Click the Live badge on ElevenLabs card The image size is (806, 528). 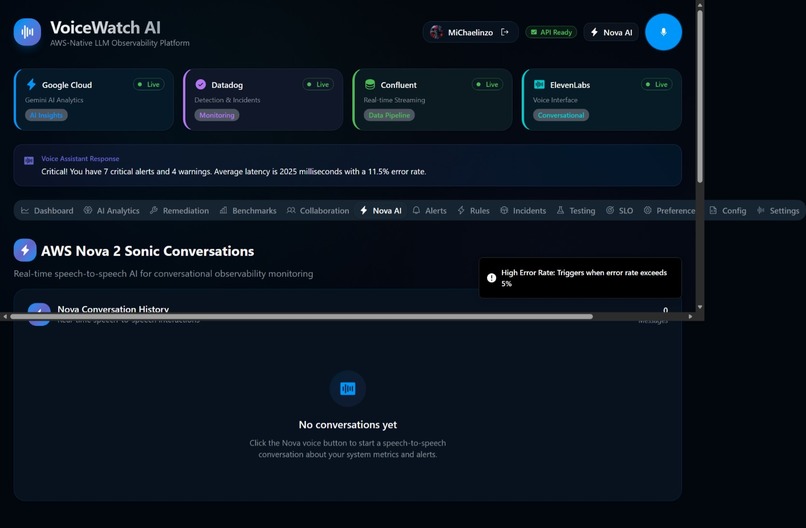(x=656, y=84)
